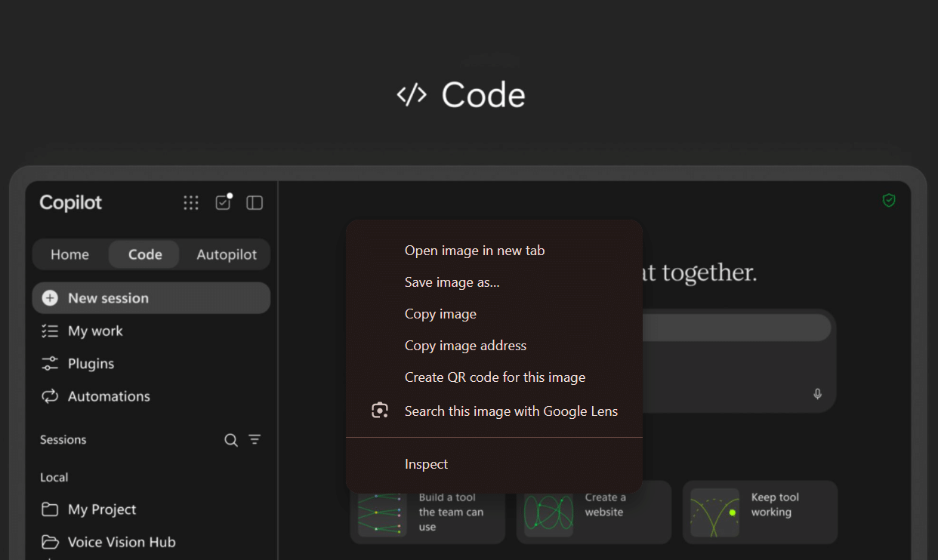This screenshot has width=938, height=560.
Task: Click the green shield security icon
Action: tap(889, 200)
